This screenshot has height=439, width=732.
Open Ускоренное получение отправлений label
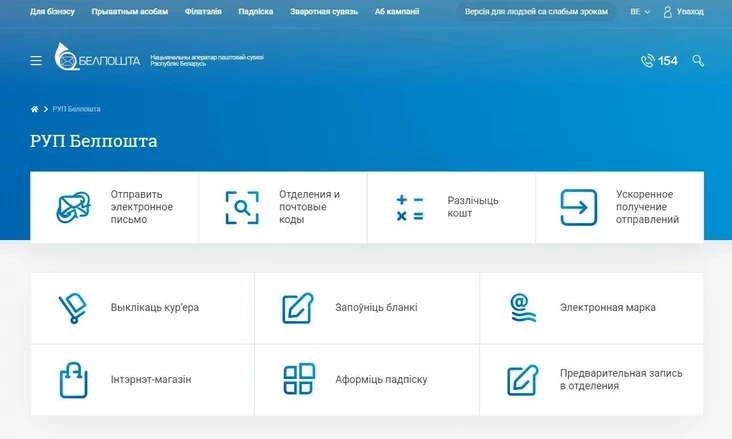[647, 207]
